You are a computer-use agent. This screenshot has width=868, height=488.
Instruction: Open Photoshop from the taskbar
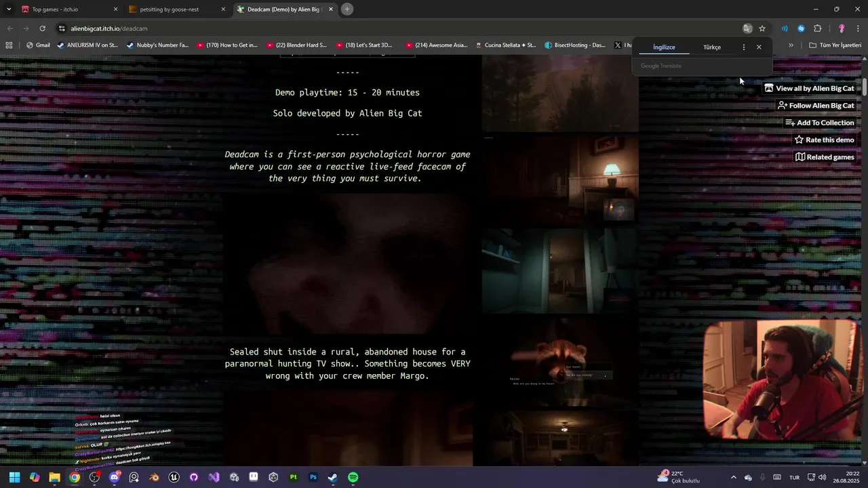313,477
